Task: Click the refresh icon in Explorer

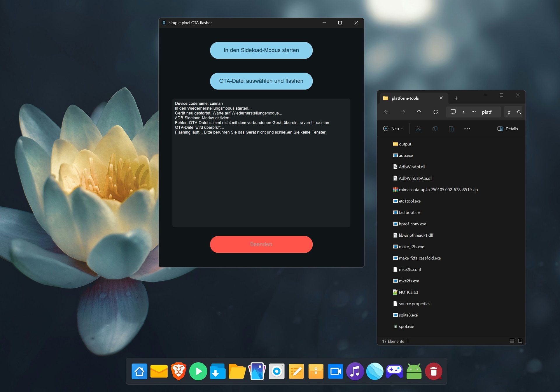Action: (x=435, y=112)
